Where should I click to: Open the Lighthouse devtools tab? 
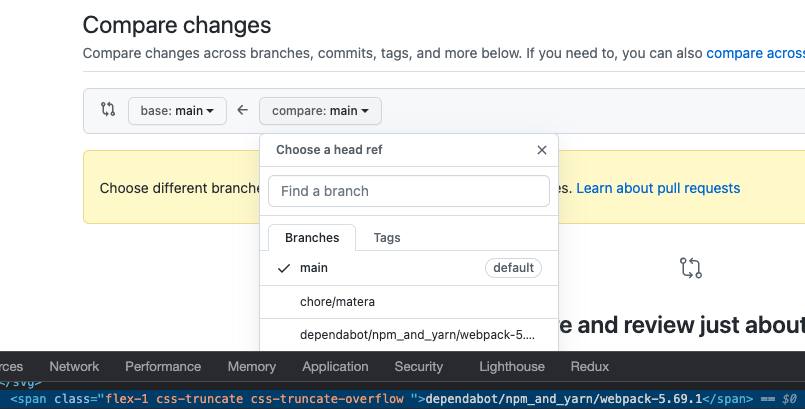512,366
